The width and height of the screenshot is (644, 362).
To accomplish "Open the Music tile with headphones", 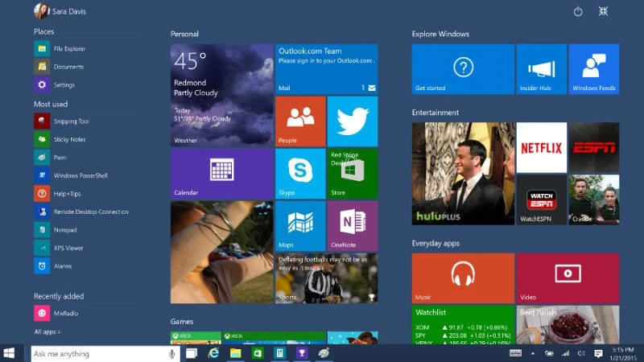I will [463, 278].
